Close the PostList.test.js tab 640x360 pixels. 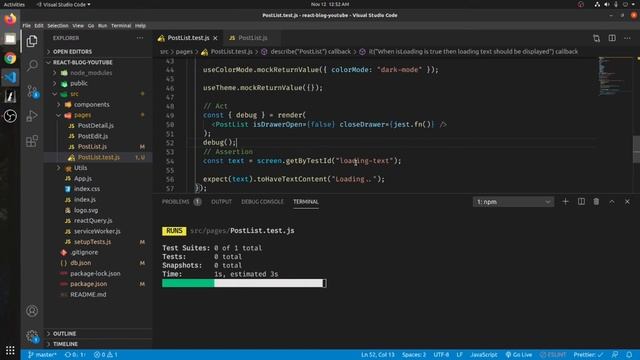click(x=215, y=38)
